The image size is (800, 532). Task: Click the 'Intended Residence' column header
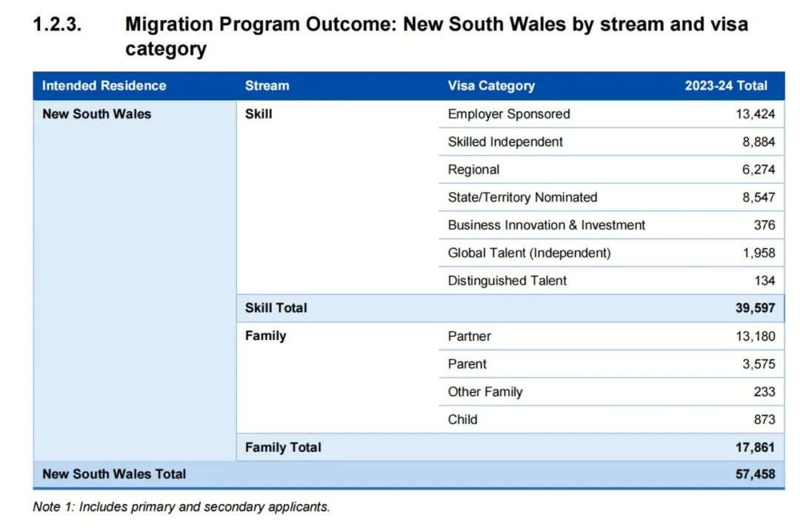[104, 85]
